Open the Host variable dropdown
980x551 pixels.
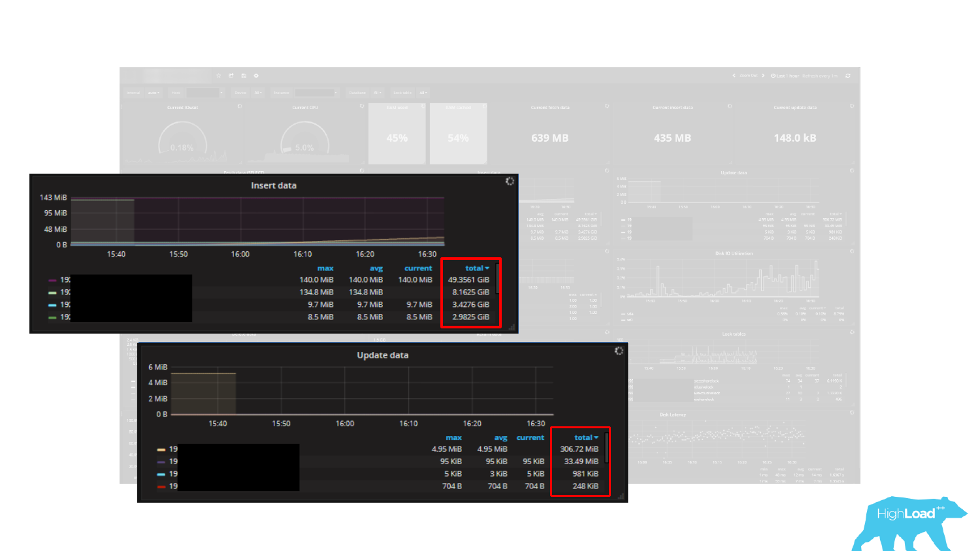point(205,93)
